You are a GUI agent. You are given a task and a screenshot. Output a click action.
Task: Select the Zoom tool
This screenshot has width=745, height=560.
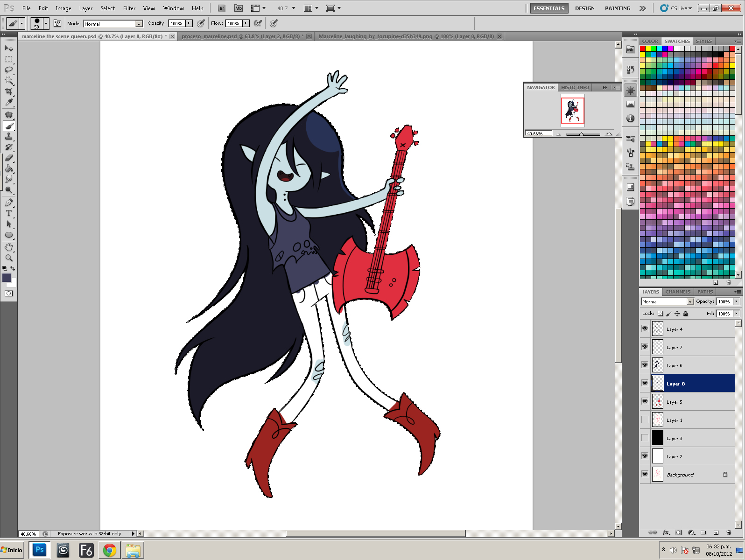click(9, 258)
